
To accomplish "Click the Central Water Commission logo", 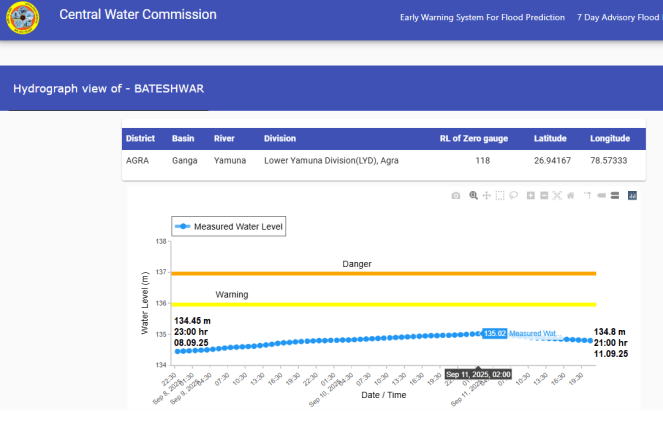I will [21, 17].
